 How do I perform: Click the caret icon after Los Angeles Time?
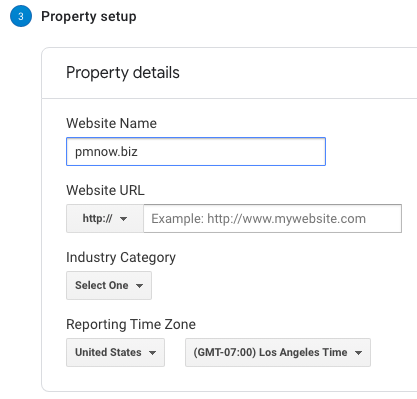click(x=358, y=353)
